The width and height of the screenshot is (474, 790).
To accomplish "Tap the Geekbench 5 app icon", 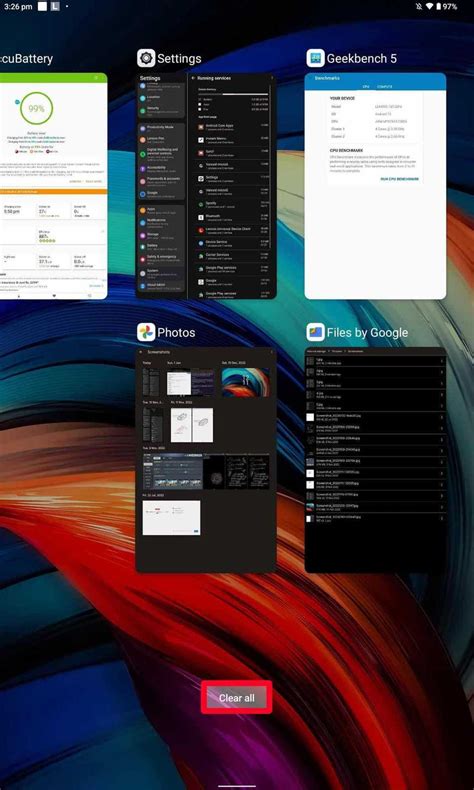I will point(315,58).
